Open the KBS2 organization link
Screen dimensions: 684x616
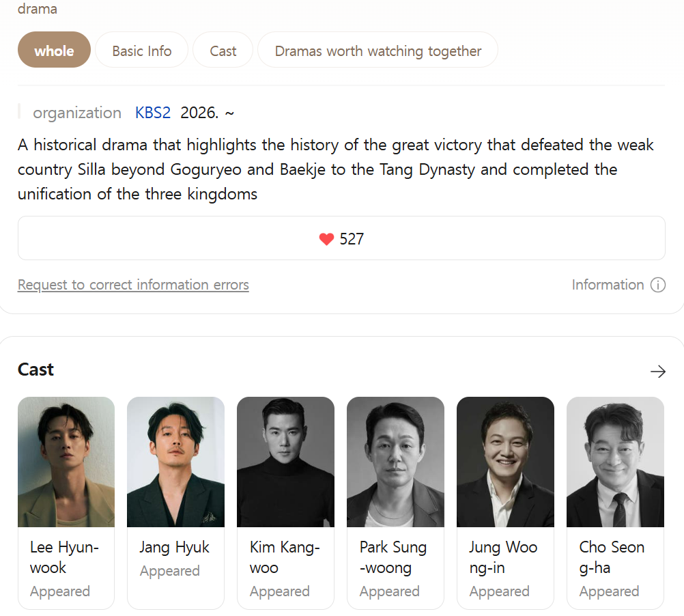pyautogui.click(x=153, y=113)
